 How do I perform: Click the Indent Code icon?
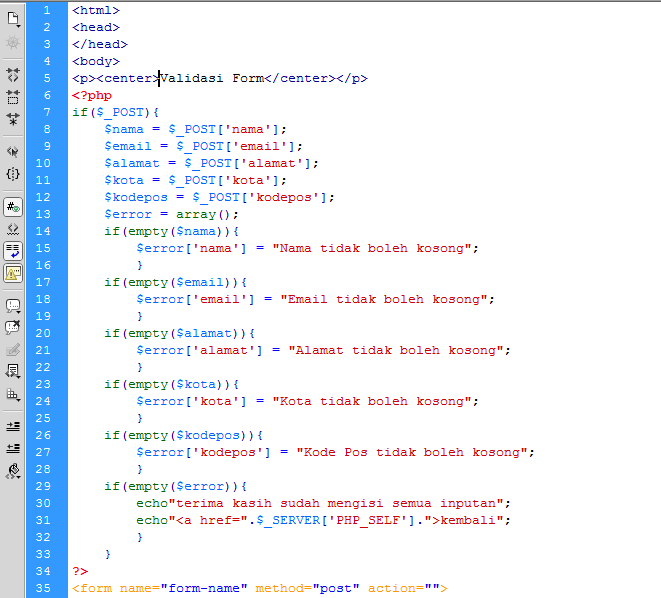pyautogui.click(x=13, y=426)
